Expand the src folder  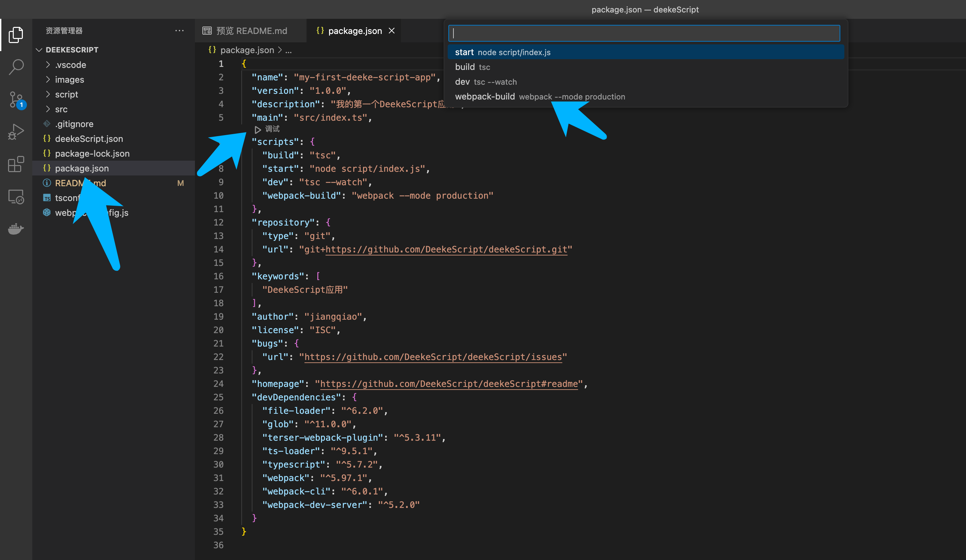coord(61,109)
